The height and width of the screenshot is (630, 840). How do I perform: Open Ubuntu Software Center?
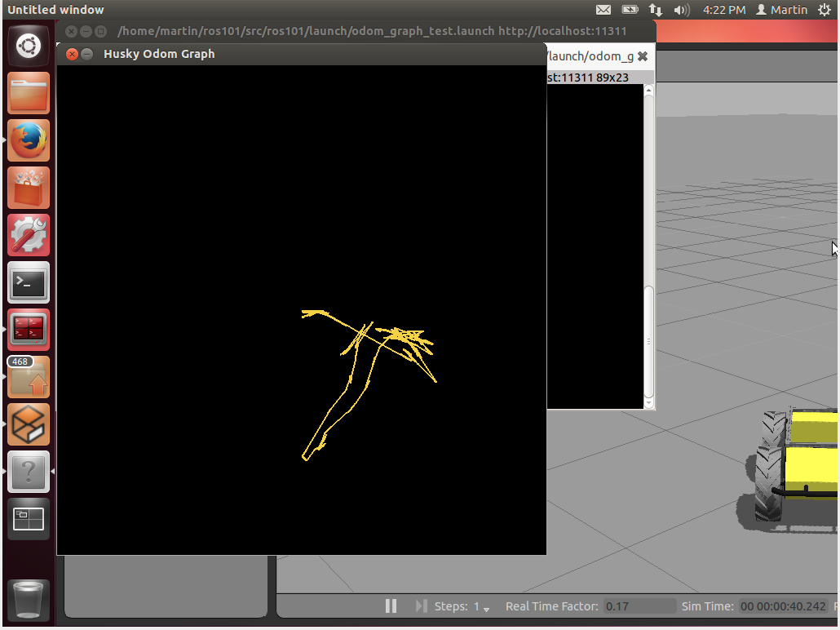tap(29, 189)
